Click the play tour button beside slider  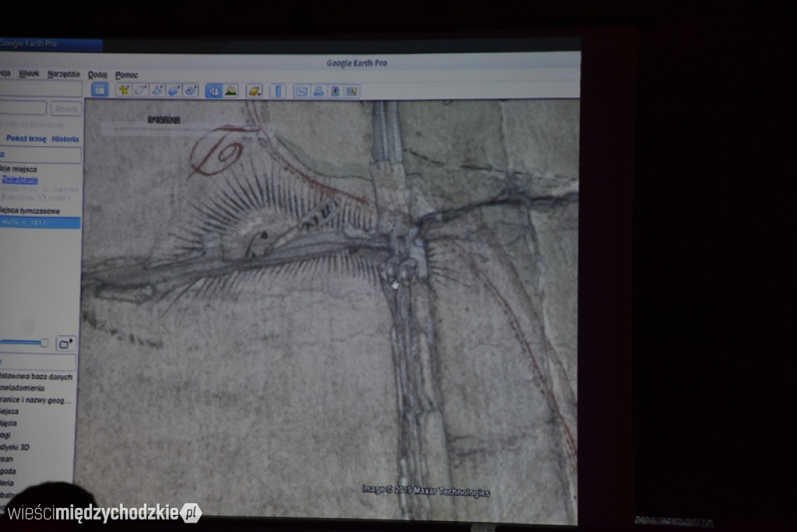(65, 344)
